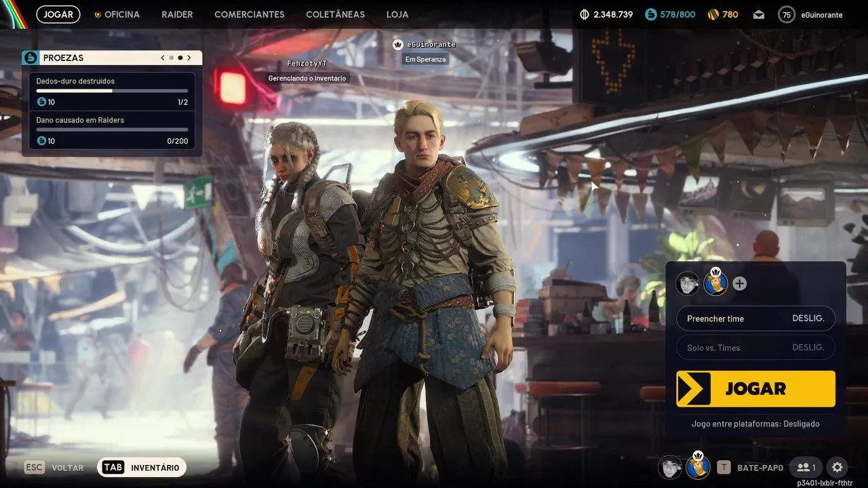The height and width of the screenshot is (488, 868).
Task: Switch to the RAIDER tab
Action: 177,14
